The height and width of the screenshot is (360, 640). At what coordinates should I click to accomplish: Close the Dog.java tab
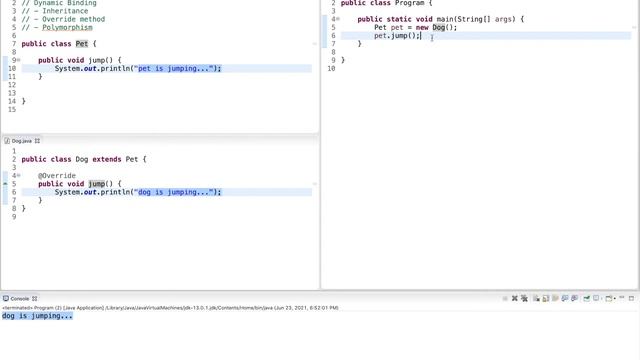tap(37, 141)
